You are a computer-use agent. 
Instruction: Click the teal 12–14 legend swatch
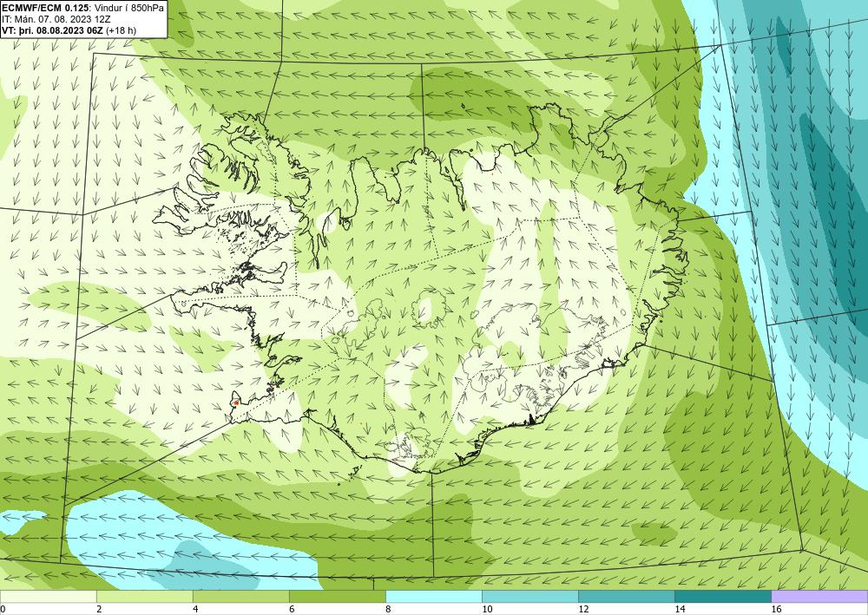pyautogui.click(x=626, y=597)
